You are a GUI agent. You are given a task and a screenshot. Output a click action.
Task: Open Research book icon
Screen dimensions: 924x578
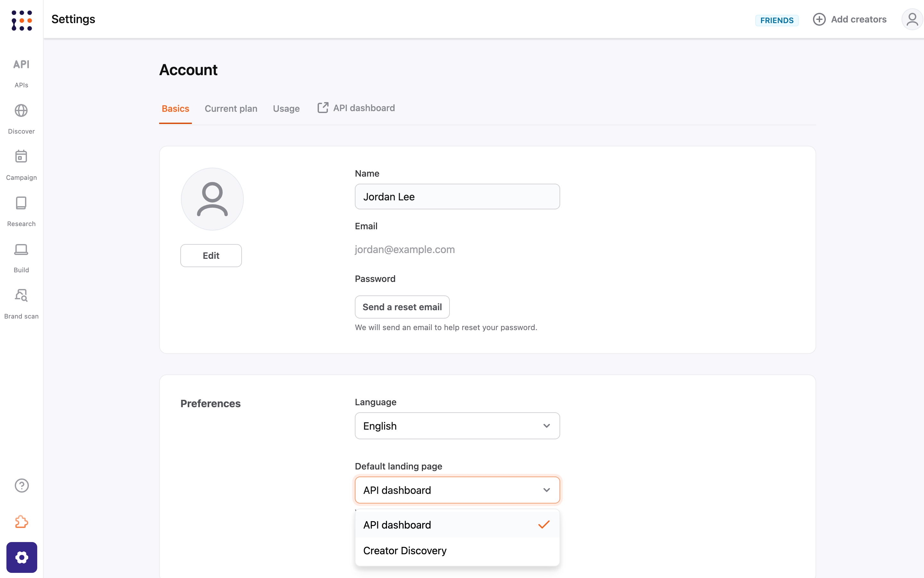(21, 203)
